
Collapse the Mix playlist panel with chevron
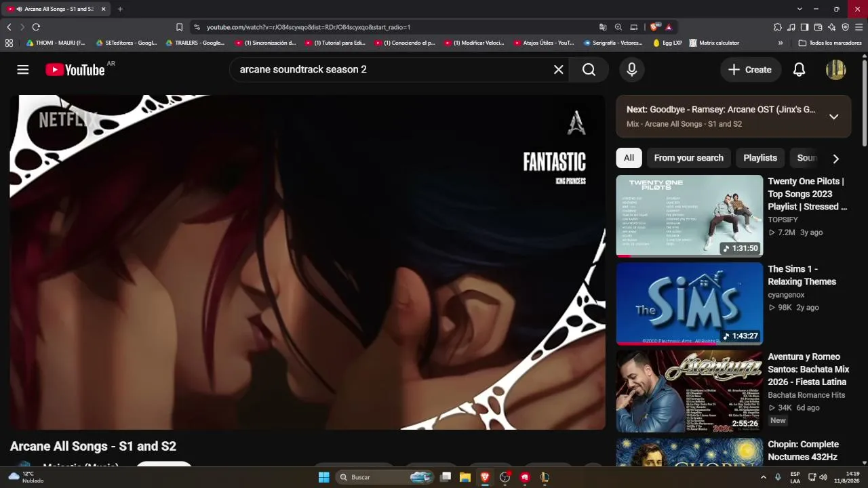[x=834, y=117]
